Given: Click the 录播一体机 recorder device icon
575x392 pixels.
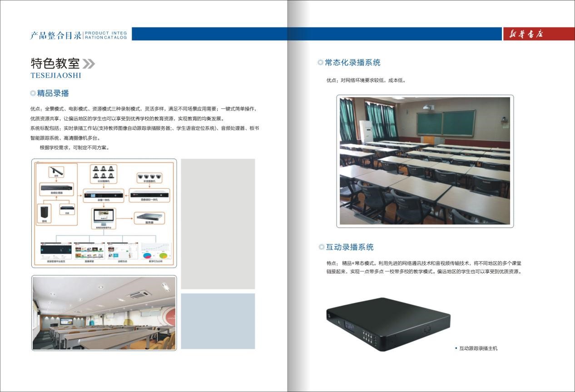Looking at the screenshot, I should click(104, 195).
